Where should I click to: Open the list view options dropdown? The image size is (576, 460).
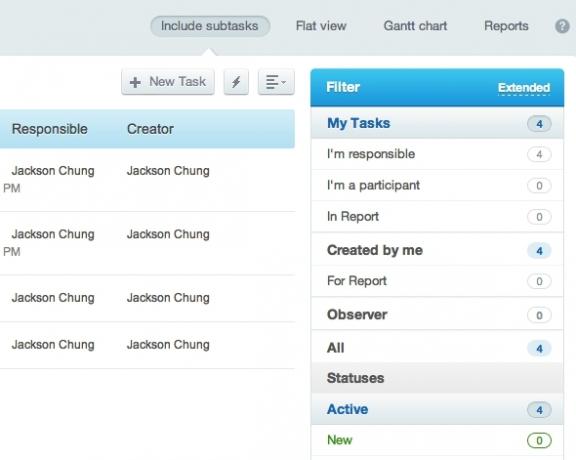[x=276, y=82]
